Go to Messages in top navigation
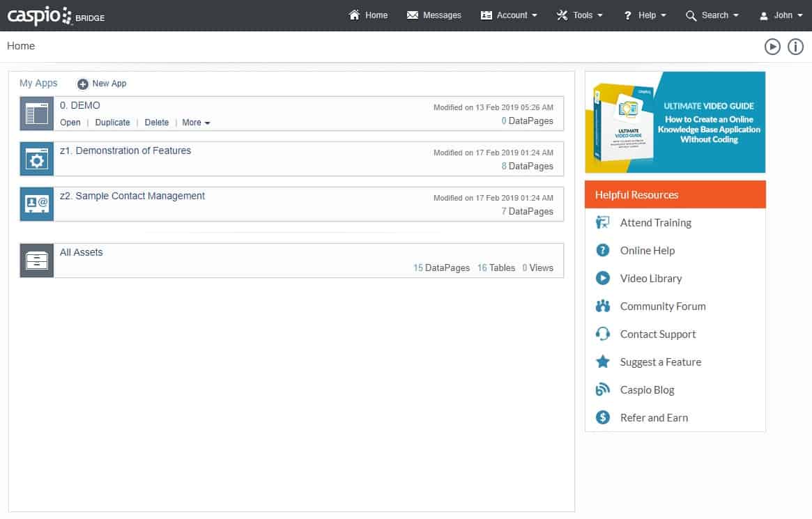The image size is (812, 519). click(434, 15)
